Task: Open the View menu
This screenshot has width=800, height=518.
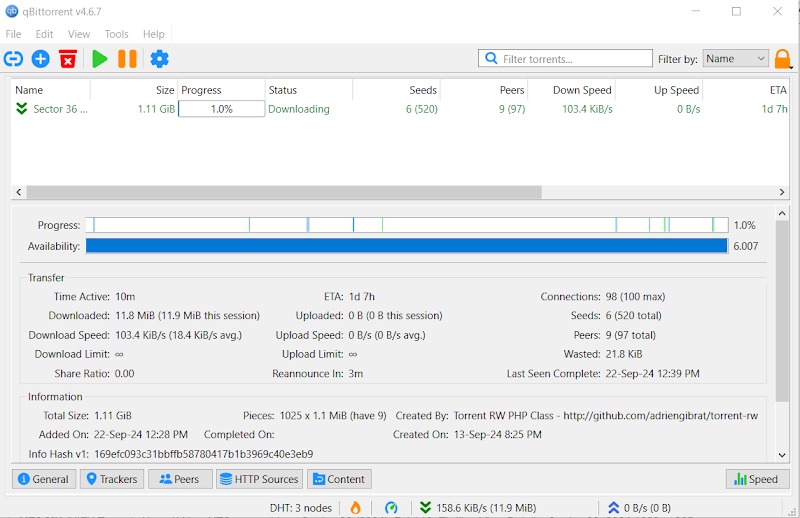Action: coord(79,34)
